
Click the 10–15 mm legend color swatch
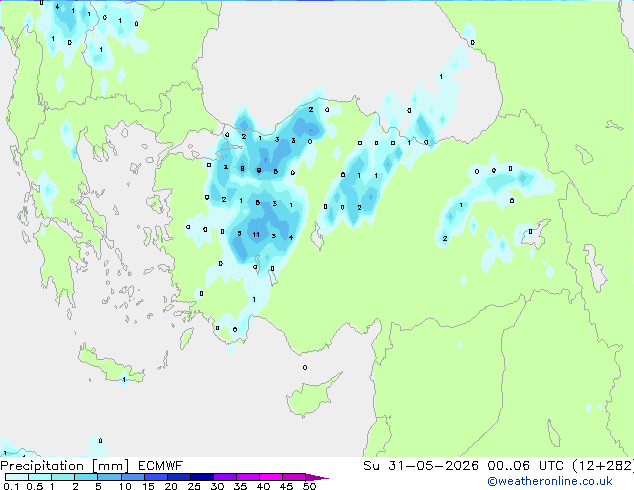pos(132,477)
